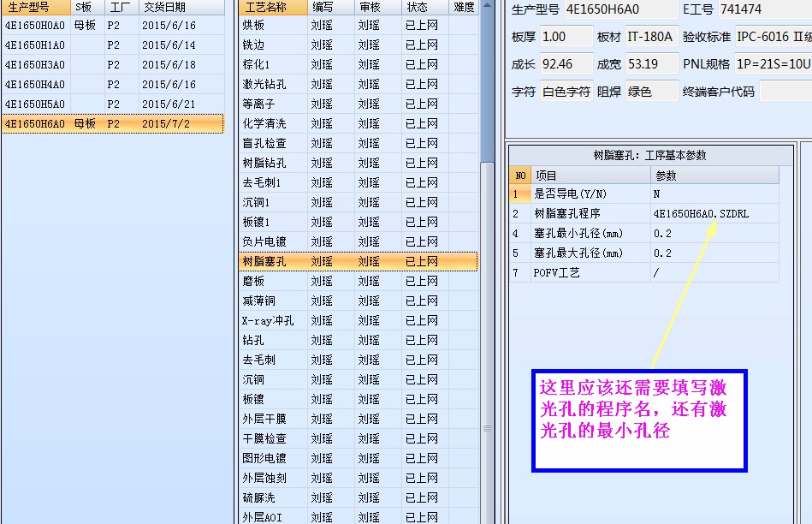This screenshot has width=812, height=524.
Task: Click the 项目 column header in parameter table
Action: [x=591, y=176]
